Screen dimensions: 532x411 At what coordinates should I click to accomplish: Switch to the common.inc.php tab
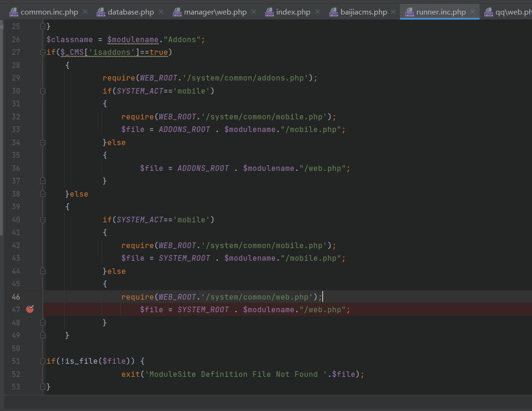tap(49, 12)
